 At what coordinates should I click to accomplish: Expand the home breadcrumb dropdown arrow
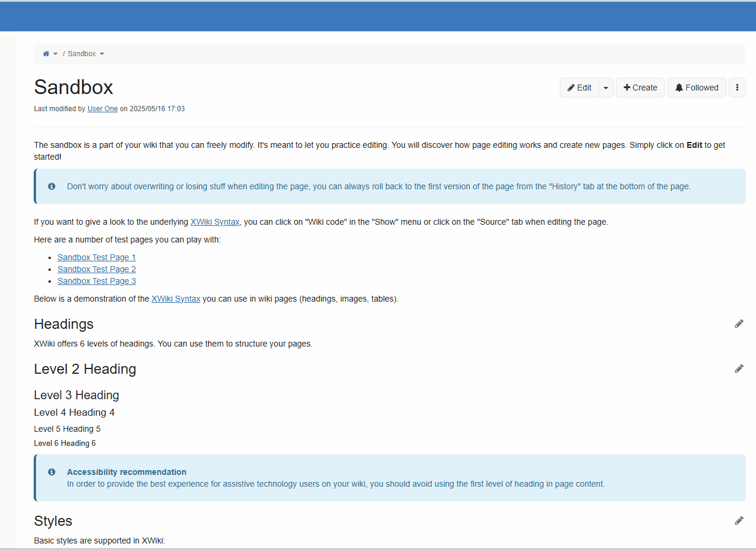(56, 54)
